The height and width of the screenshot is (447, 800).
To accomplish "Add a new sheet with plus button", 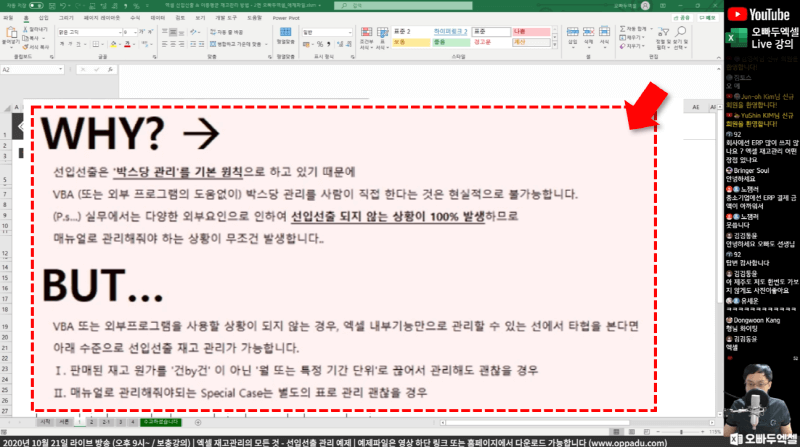I will click(198, 422).
